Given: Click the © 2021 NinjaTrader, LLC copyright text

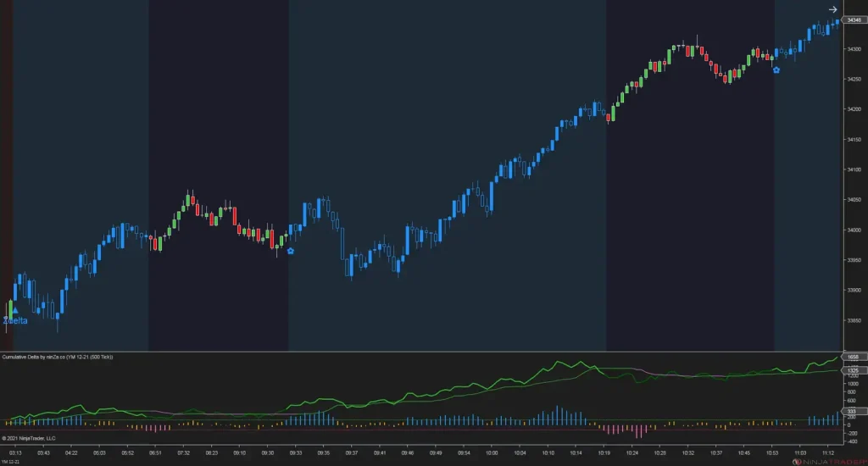Looking at the screenshot, I should coord(29,438).
